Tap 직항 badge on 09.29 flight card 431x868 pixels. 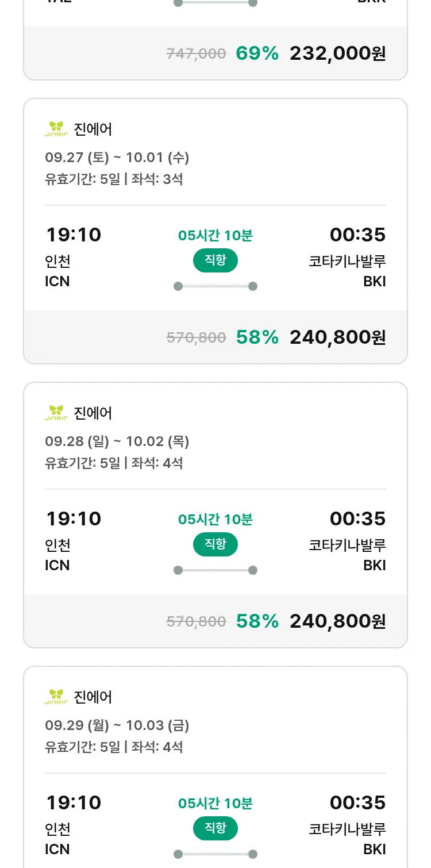pyautogui.click(x=215, y=828)
